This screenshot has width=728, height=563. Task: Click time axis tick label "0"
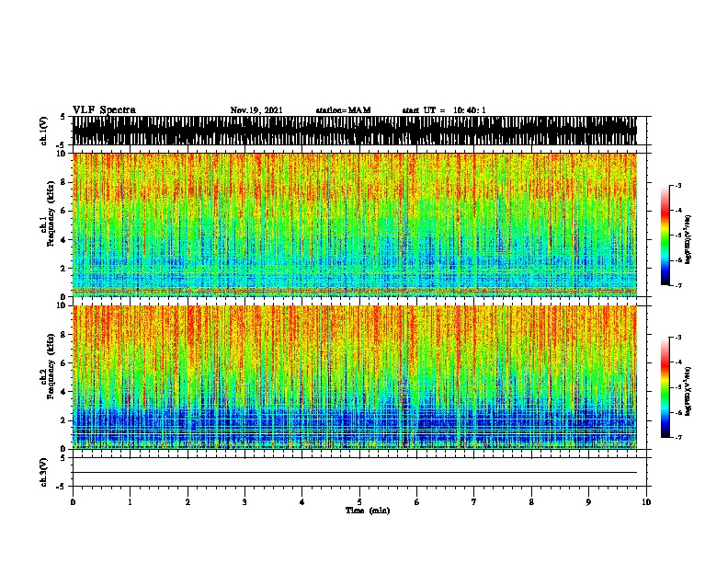(73, 502)
